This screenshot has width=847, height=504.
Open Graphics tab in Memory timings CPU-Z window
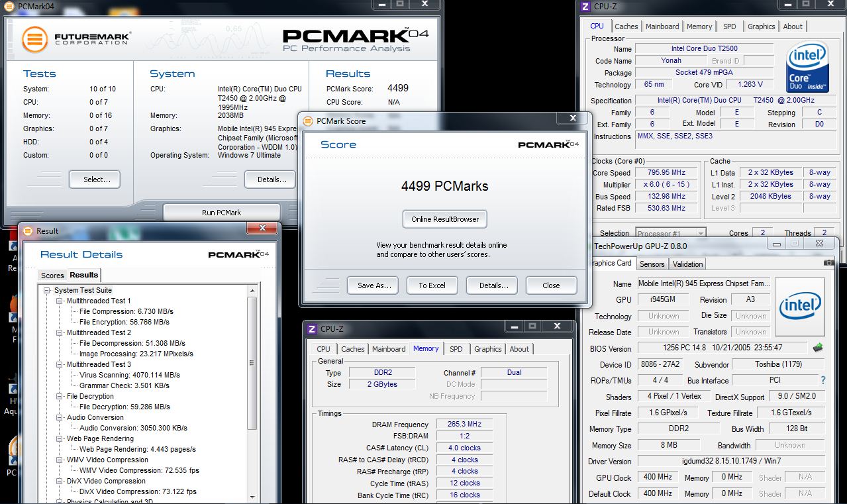(488, 349)
